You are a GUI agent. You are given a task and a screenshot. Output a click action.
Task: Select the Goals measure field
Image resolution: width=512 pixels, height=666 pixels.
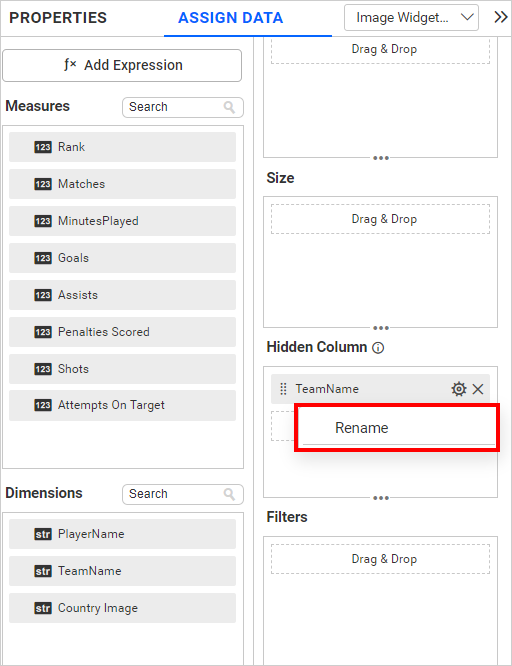(x=122, y=258)
